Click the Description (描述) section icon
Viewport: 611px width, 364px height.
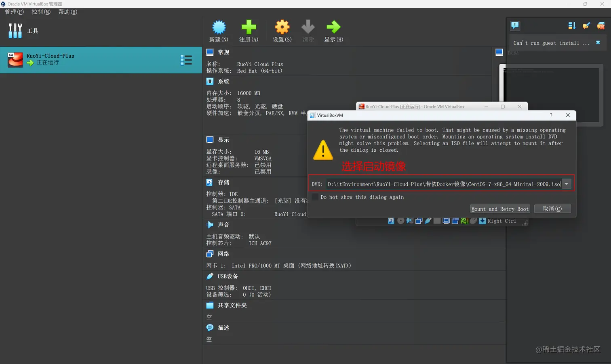click(x=210, y=327)
